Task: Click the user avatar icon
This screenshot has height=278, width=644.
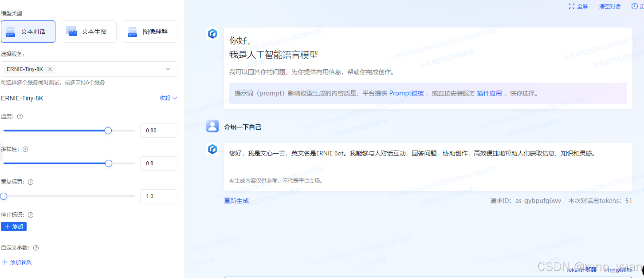Action: [x=212, y=126]
